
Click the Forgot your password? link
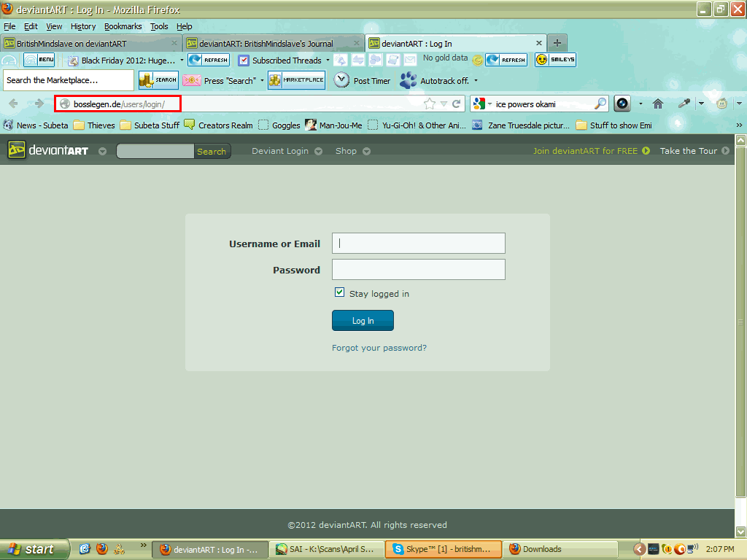click(x=379, y=348)
